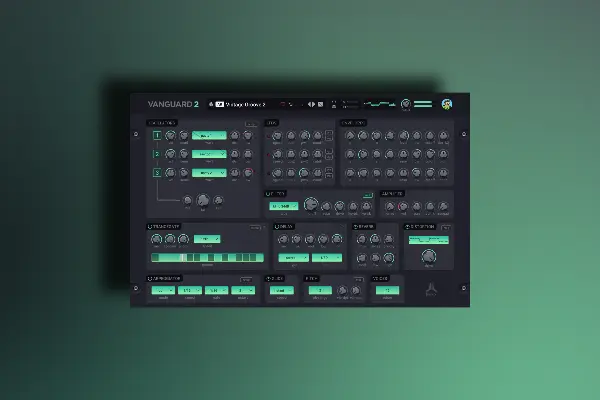The width and height of the screenshot is (600, 400).
Task: Click LFO 2 waveform selector icons
Action: 329,154
